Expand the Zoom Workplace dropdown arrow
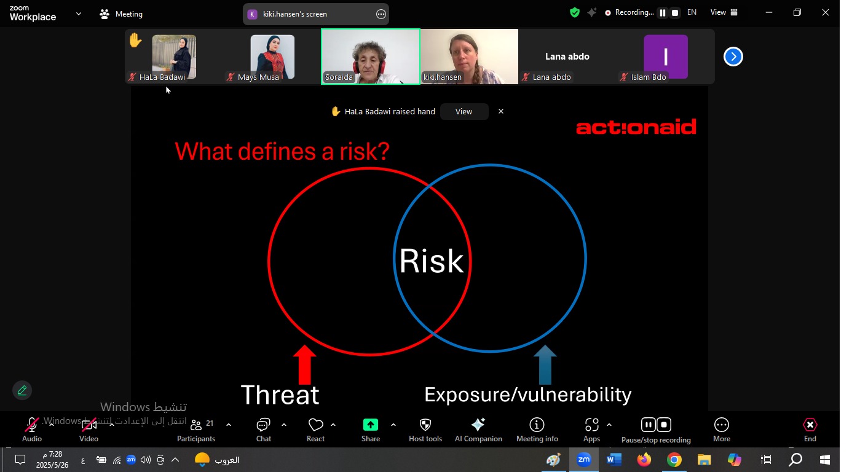868x472 pixels. (x=79, y=14)
